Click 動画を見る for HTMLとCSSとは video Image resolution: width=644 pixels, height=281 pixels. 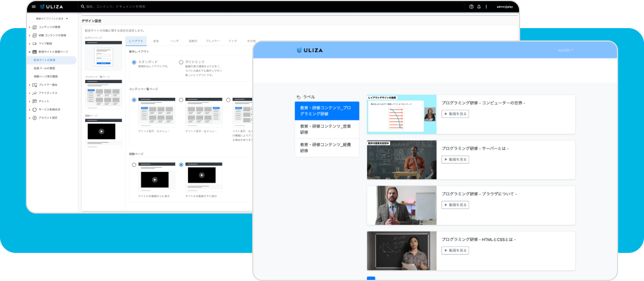(x=455, y=250)
